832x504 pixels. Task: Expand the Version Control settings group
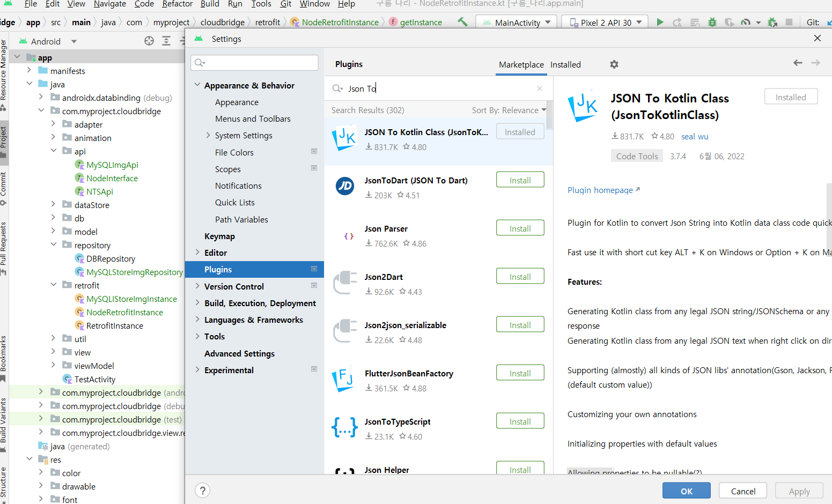click(x=197, y=286)
